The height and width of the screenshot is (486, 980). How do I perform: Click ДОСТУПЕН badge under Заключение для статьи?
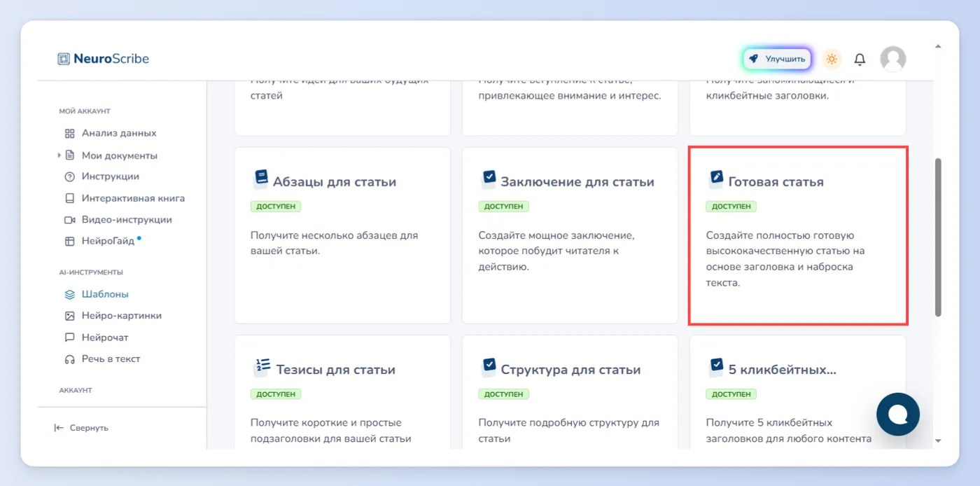[x=504, y=207]
